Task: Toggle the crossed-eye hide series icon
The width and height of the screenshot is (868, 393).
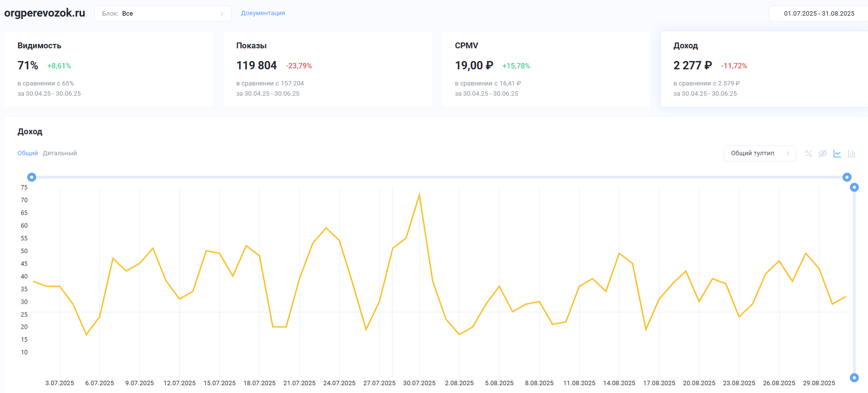Action: 823,154
